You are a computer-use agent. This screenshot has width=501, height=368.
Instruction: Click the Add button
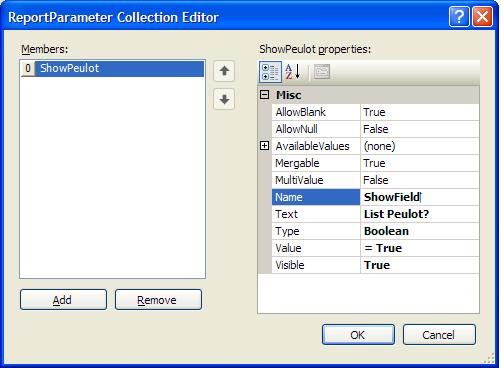click(x=63, y=300)
